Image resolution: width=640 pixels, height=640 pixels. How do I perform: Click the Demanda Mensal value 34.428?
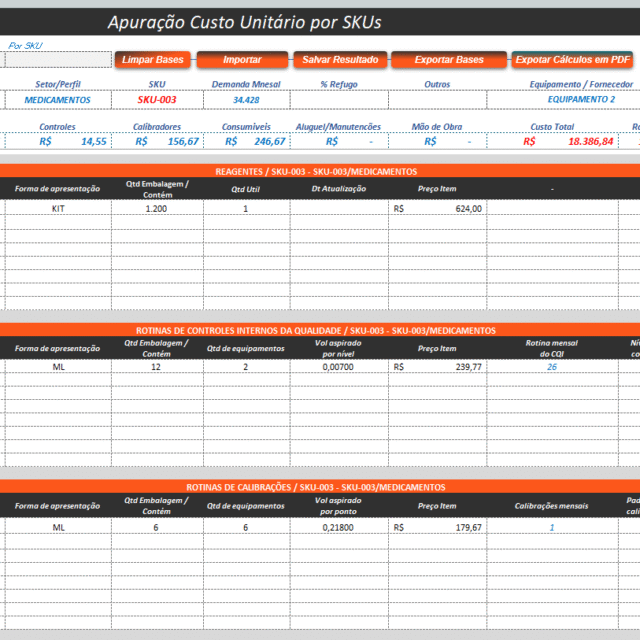246,100
